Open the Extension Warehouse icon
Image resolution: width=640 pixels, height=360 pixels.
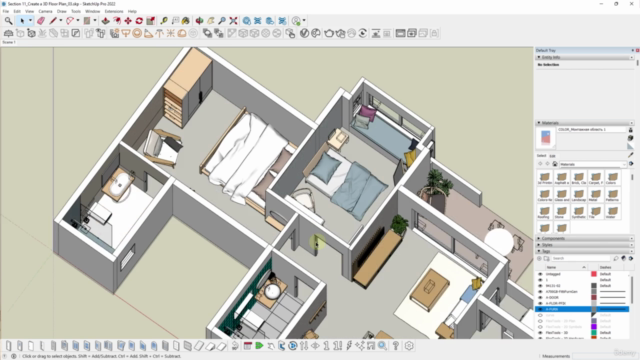(x=282, y=21)
